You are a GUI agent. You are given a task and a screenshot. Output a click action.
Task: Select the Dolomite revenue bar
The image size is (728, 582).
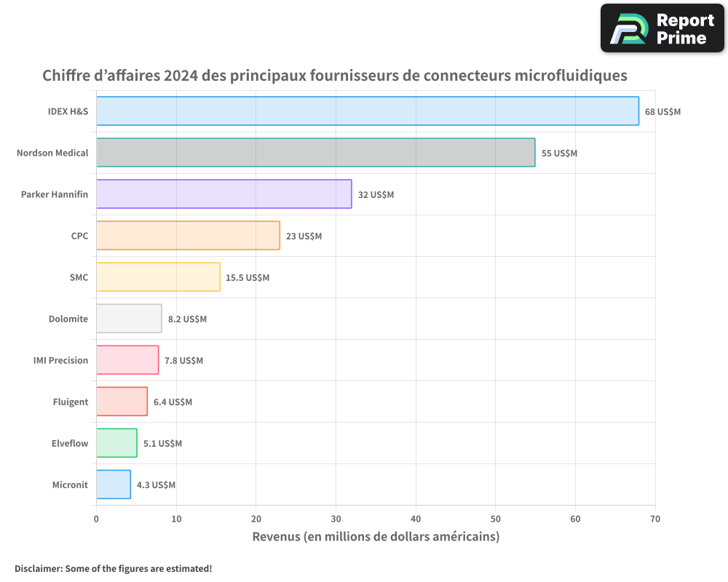[x=127, y=319]
